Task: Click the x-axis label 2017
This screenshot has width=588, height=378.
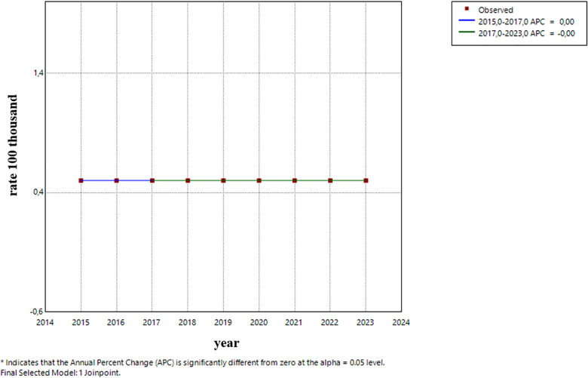Action: [x=152, y=322]
